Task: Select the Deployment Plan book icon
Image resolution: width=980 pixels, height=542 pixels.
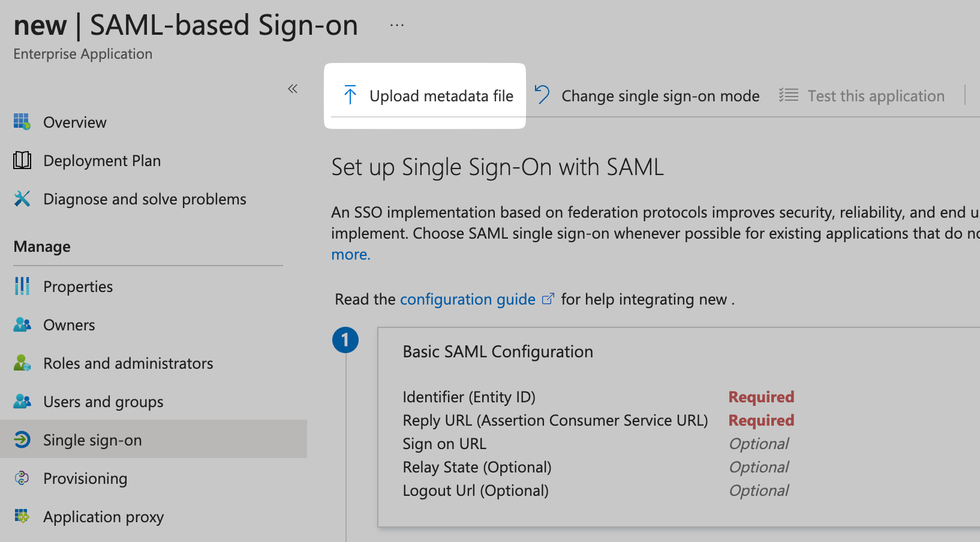Action: pyautogui.click(x=22, y=160)
